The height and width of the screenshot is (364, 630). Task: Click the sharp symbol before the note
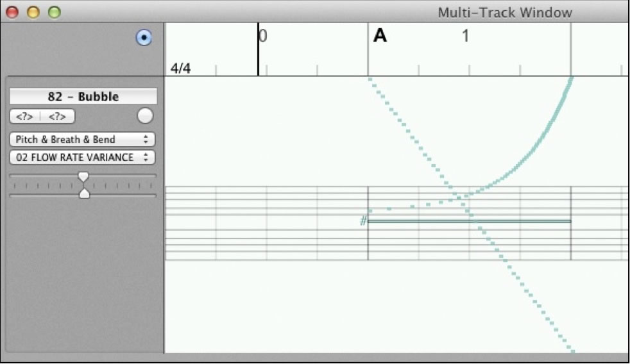click(363, 220)
